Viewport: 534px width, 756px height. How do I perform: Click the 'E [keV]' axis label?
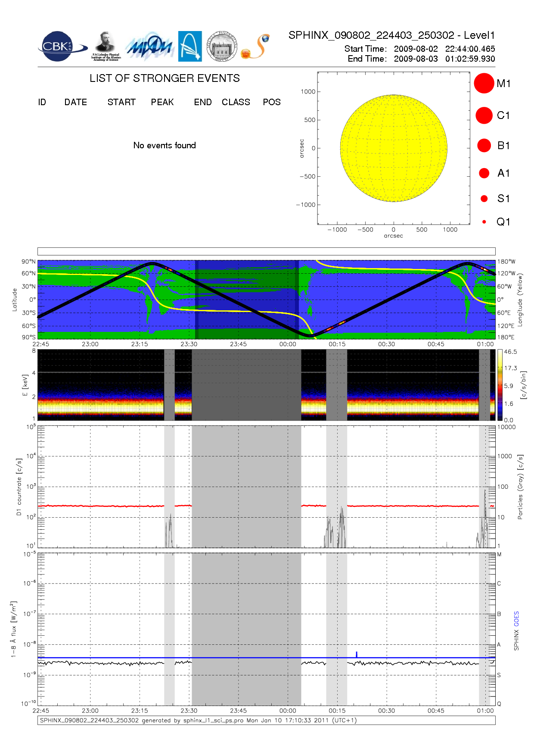pos(25,385)
